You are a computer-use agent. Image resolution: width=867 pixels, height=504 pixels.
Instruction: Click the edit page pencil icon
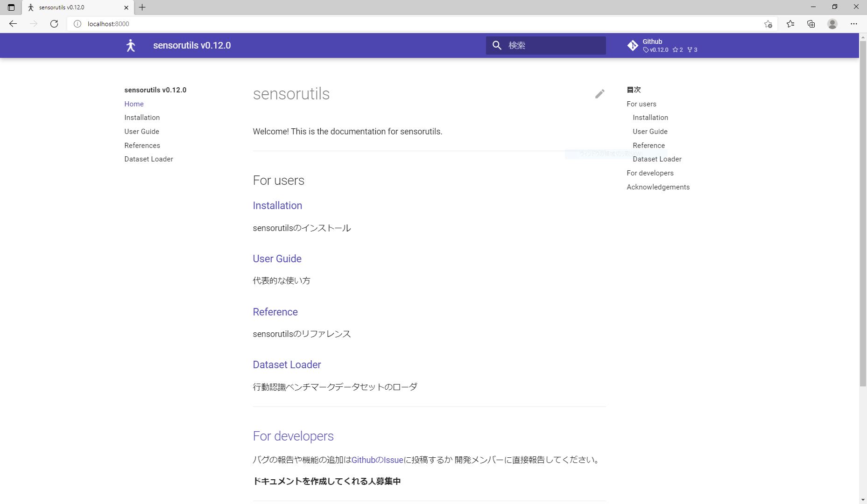click(x=599, y=94)
